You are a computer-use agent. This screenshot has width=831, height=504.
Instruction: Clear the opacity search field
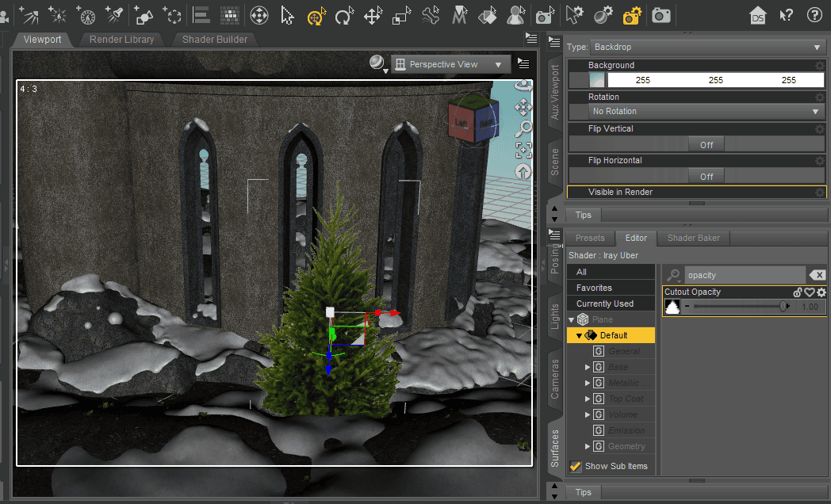(x=818, y=274)
